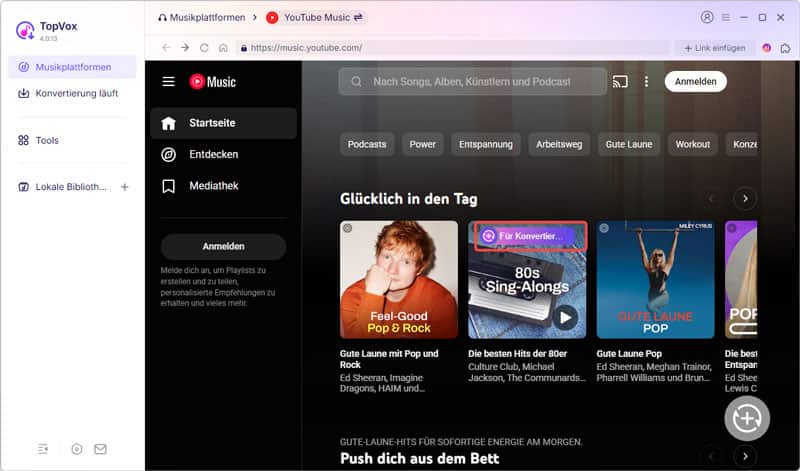Click the search songs and albums field

[472, 82]
